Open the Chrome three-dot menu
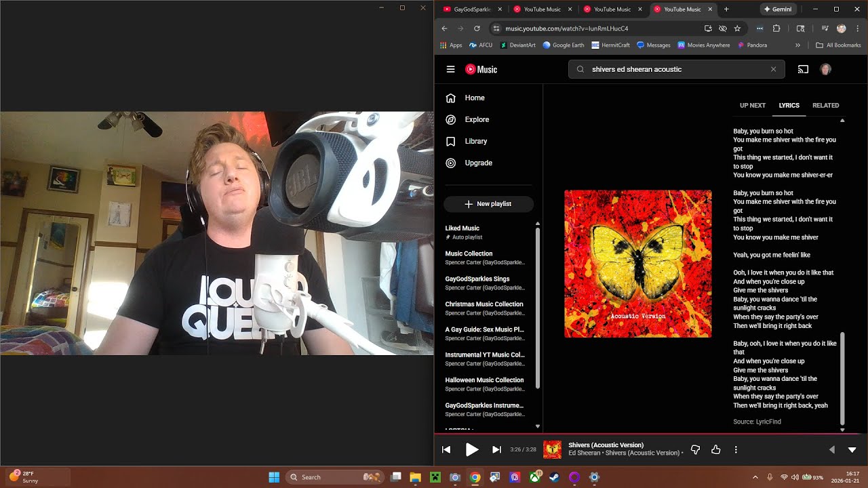The height and width of the screenshot is (488, 868). point(858,28)
